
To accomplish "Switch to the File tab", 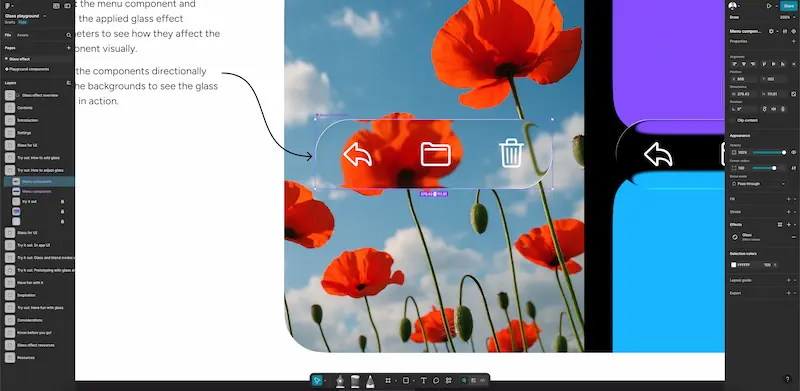I will pyautogui.click(x=8, y=35).
